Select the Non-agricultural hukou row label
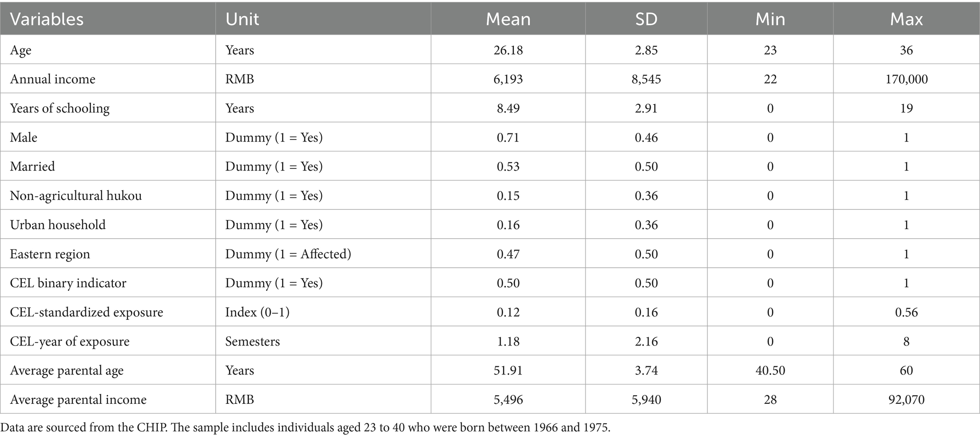 76,196
